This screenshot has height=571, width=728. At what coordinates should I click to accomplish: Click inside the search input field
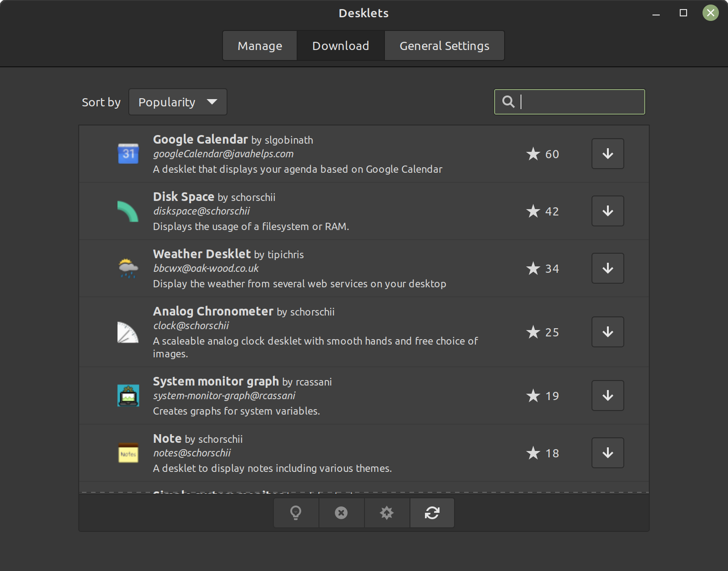[578, 101]
